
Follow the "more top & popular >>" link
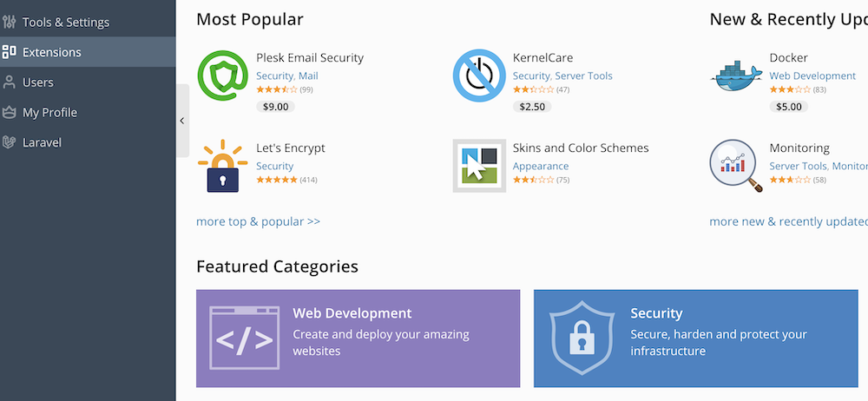258,221
